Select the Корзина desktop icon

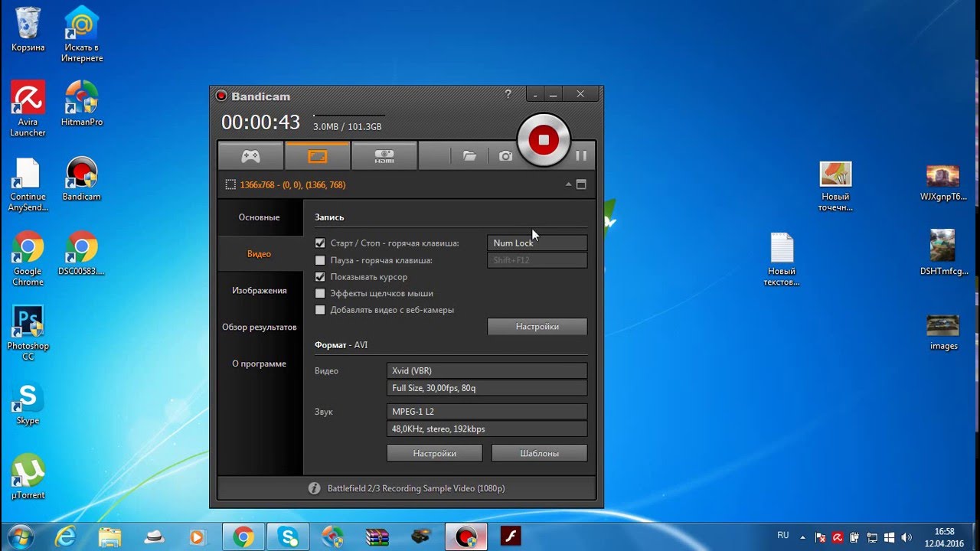tap(28, 29)
